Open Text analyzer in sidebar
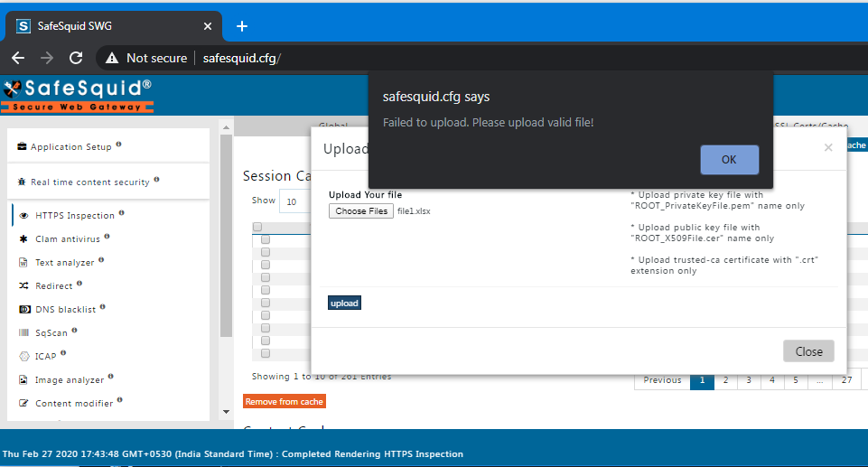The width and height of the screenshot is (868, 467). click(65, 262)
